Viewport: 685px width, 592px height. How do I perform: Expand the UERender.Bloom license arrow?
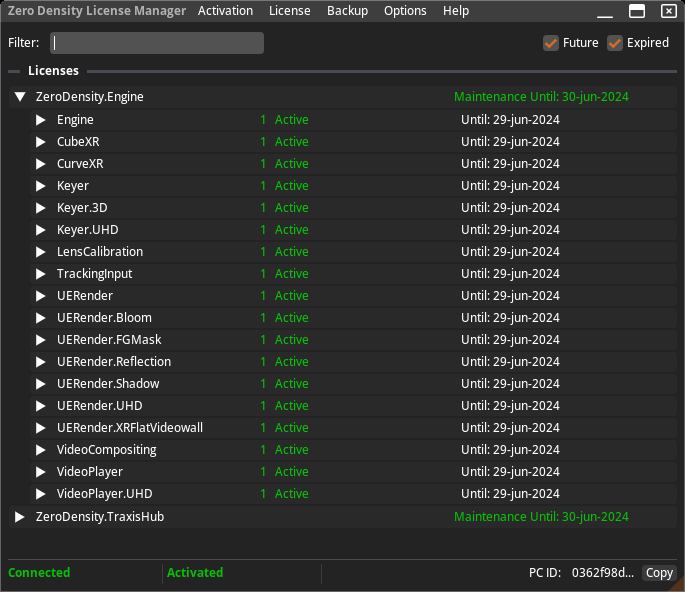[41, 318]
